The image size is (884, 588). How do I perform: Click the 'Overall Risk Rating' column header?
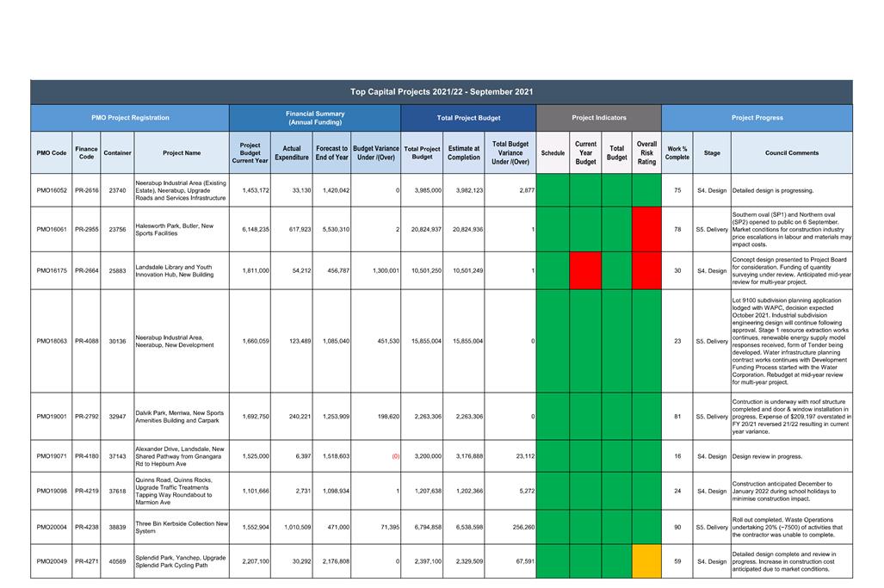(646, 152)
